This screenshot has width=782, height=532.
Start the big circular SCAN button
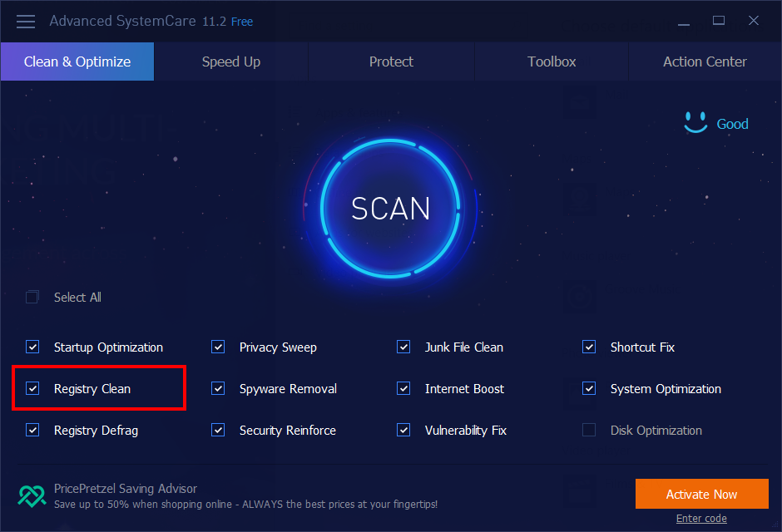tap(391, 208)
